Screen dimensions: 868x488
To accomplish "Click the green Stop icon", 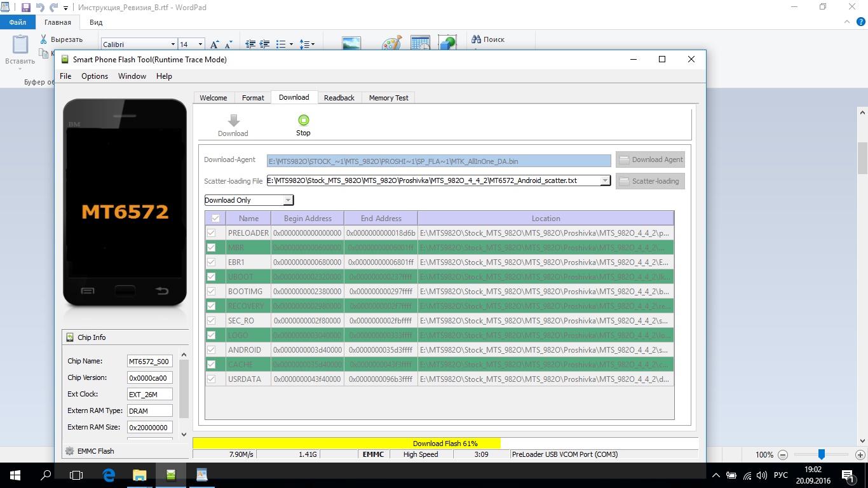I will (x=303, y=120).
